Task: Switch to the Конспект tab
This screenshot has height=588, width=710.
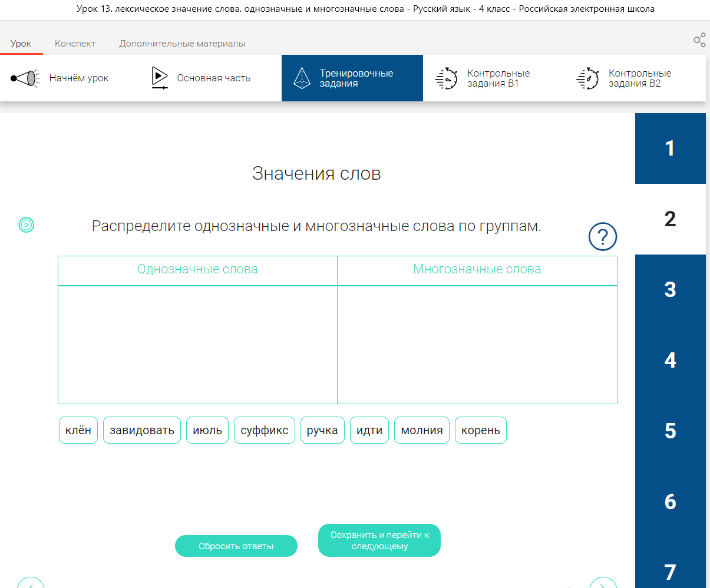Action: pyautogui.click(x=75, y=44)
